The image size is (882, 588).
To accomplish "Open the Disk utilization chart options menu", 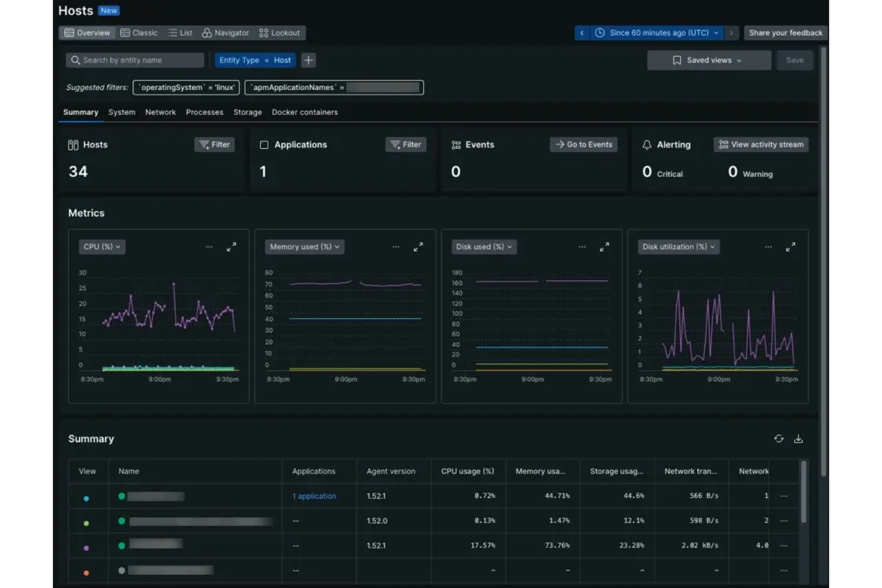I will [768, 247].
